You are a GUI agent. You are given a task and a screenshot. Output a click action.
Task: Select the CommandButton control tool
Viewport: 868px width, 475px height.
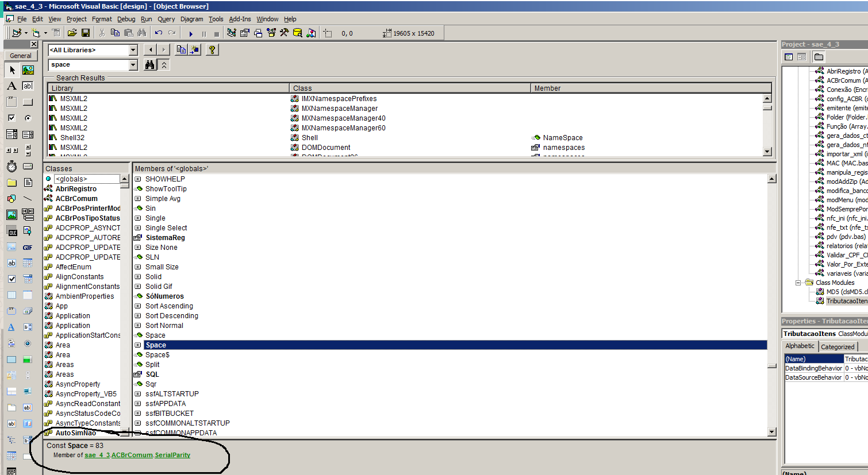pyautogui.click(x=28, y=102)
